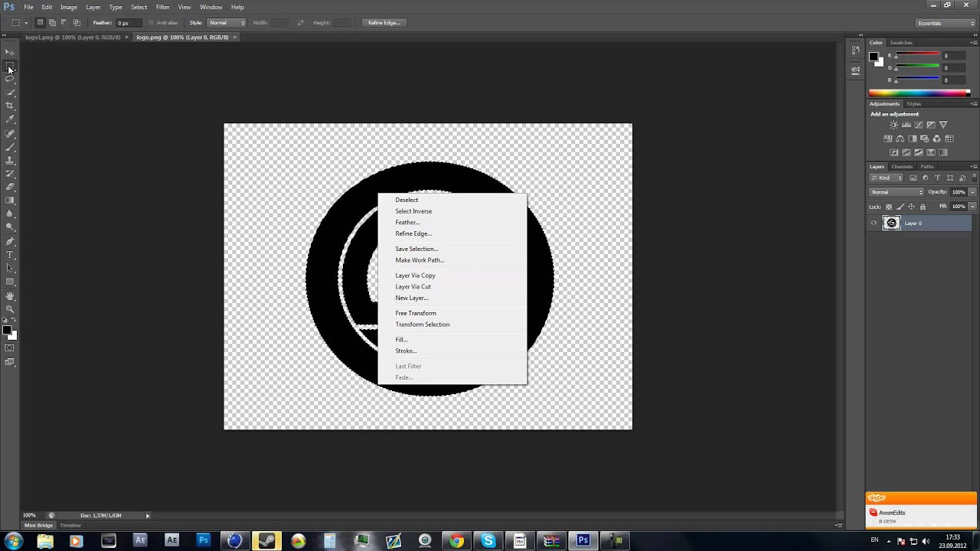Open the Filter menu
The width and height of the screenshot is (980, 551).
click(x=162, y=7)
